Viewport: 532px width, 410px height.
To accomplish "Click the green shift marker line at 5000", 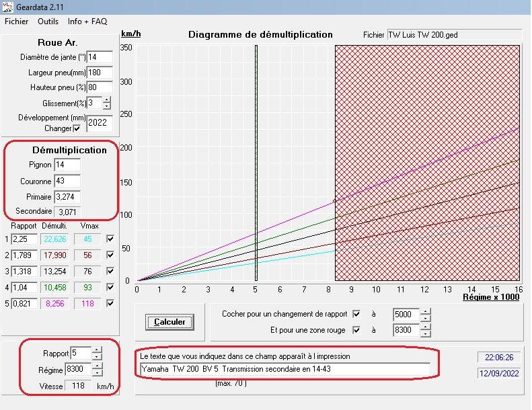I will pyautogui.click(x=256, y=163).
